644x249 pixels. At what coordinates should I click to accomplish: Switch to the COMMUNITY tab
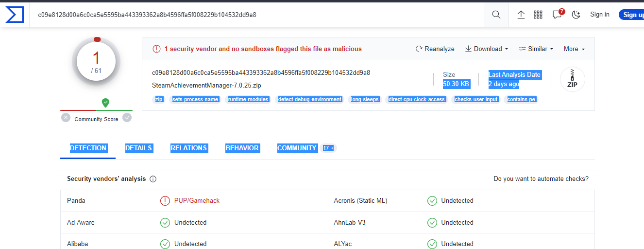tap(297, 148)
